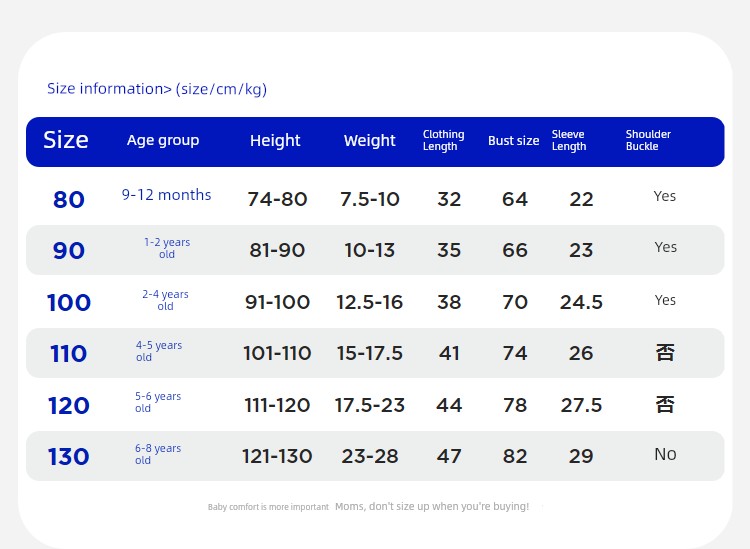Select size 120 row label

click(x=69, y=406)
